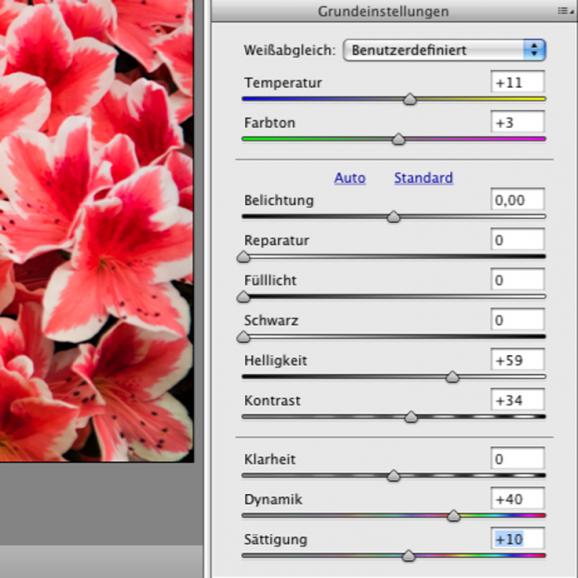This screenshot has width=578, height=578.
Task: Click the Fülllicht label
Action: (x=270, y=280)
